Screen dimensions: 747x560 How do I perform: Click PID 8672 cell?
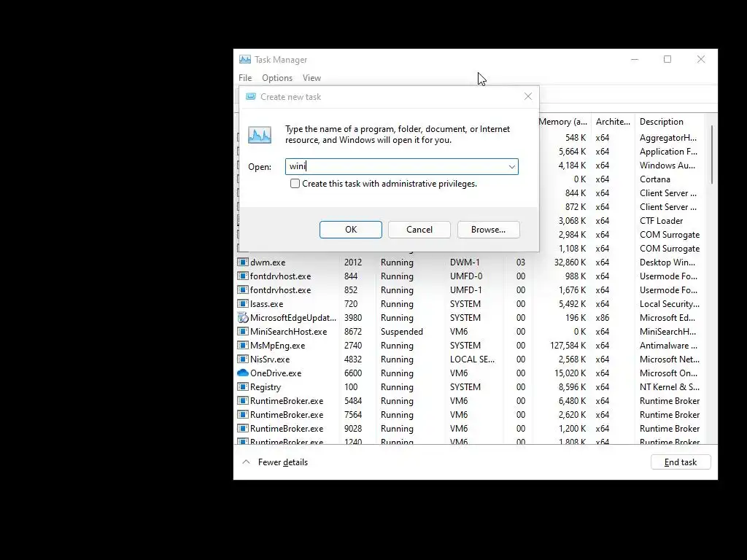point(353,332)
